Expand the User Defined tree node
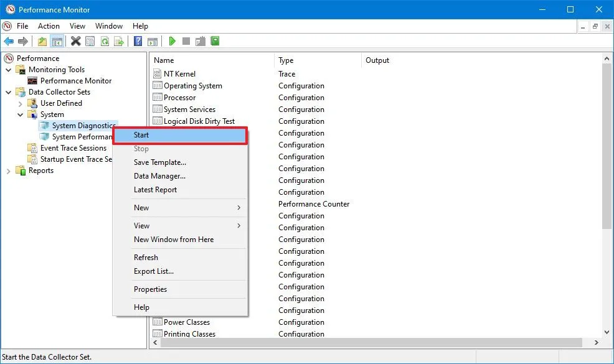This screenshot has height=364, width=614. tap(21, 103)
